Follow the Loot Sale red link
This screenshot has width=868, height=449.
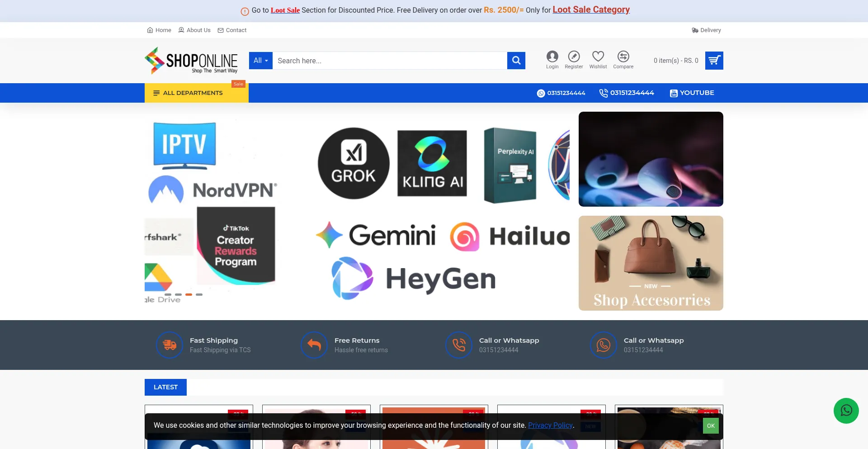285,10
